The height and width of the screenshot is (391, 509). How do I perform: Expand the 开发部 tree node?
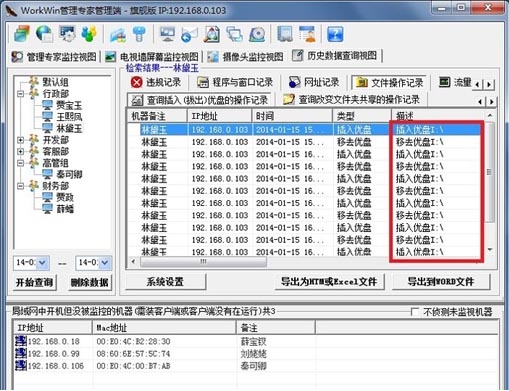pos(20,140)
